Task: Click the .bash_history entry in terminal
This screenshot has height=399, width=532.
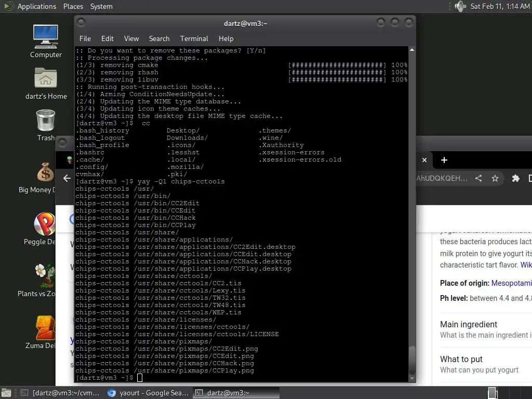Action: click(x=102, y=130)
